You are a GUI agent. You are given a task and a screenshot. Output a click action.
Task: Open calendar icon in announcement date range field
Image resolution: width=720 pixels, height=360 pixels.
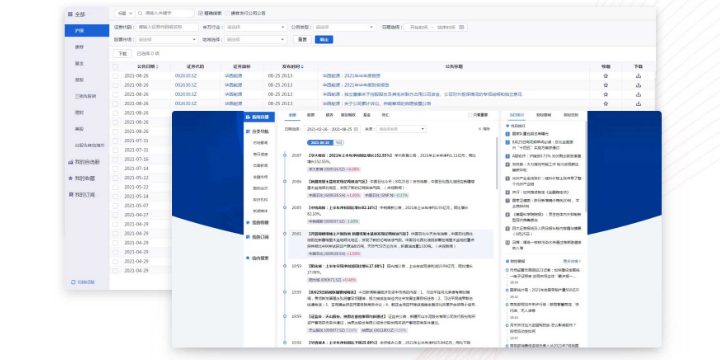[x=461, y=27]
